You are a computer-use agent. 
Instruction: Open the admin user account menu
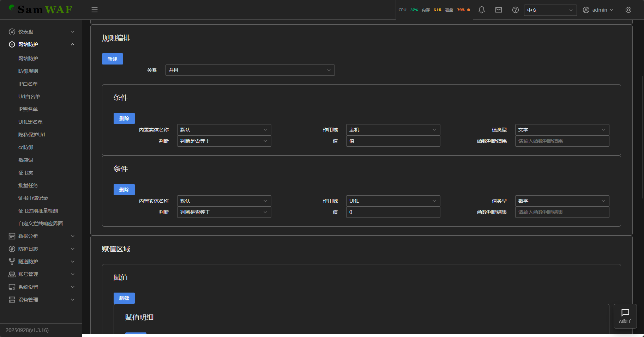click(x=598, y=10)
